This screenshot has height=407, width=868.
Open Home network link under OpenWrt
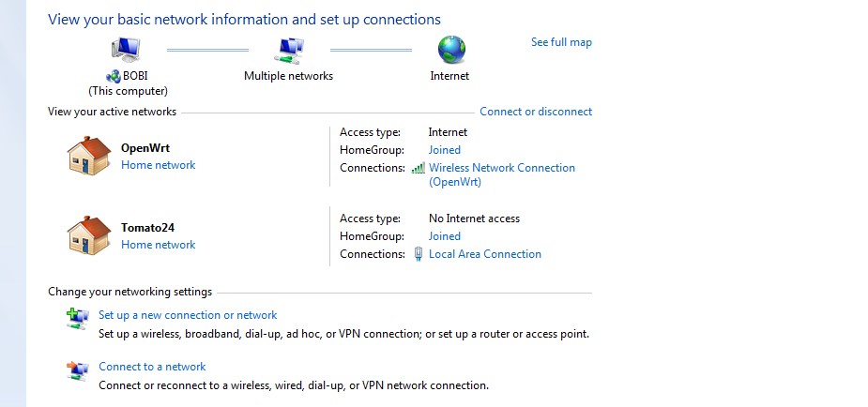click(158, 165)
